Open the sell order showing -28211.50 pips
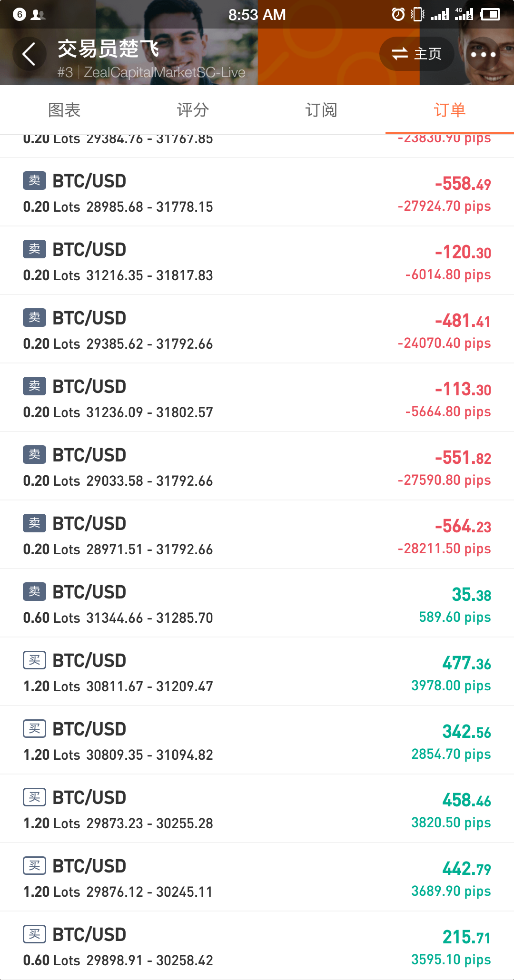Viewport: 514px width, 980px height. tap(257, 535)
